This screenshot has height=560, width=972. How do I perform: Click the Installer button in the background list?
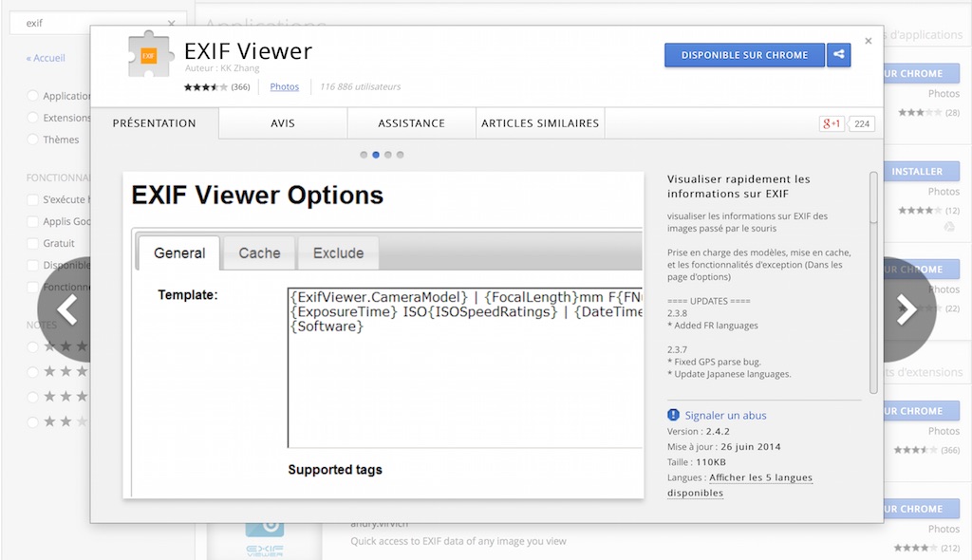[x=917, y=171]
